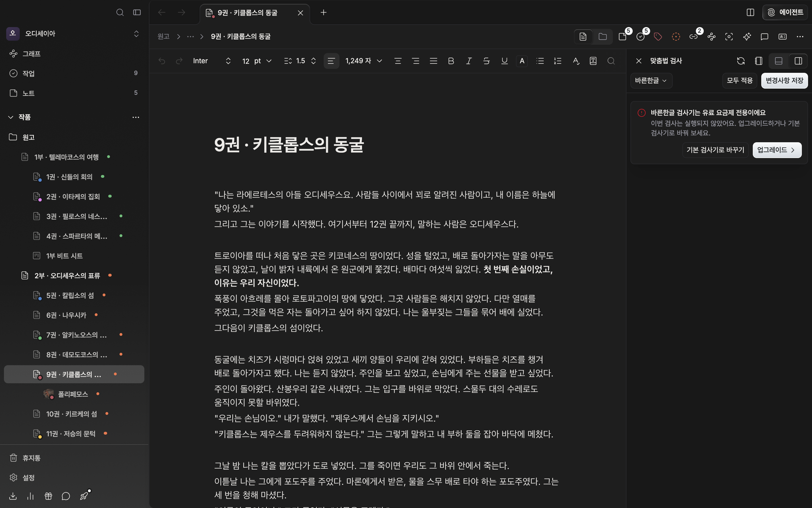Click the 기본 검사기로 바꾸기 button

(x=715, y=150)
